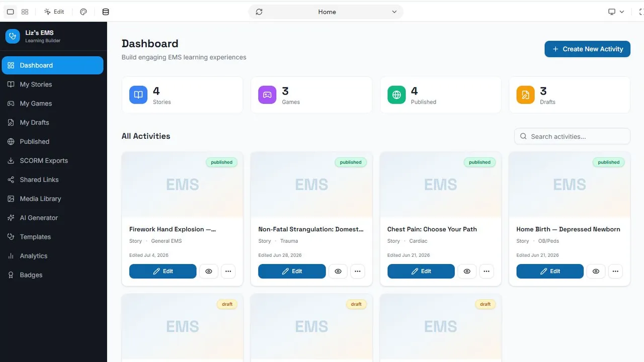644x362 pixels.
Task: Open more options for Home Birth card
Action: pos(615,271)
